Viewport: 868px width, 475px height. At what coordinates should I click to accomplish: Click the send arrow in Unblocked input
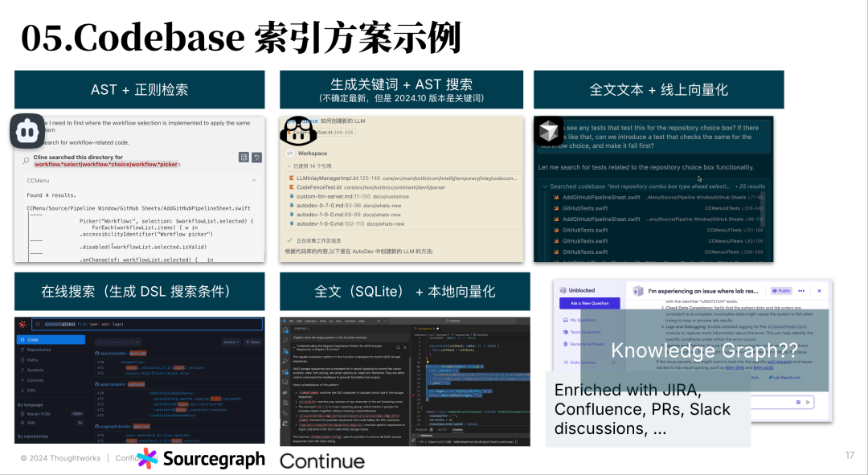pyautogui.click(x=809, y=402)
